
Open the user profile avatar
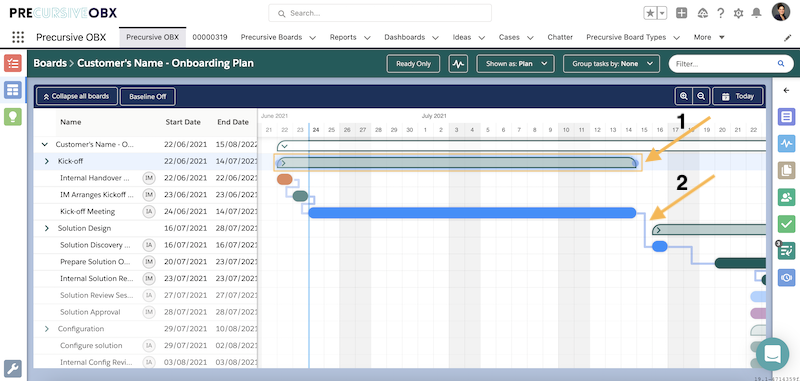pyautogui.click(x=781, y=12)
